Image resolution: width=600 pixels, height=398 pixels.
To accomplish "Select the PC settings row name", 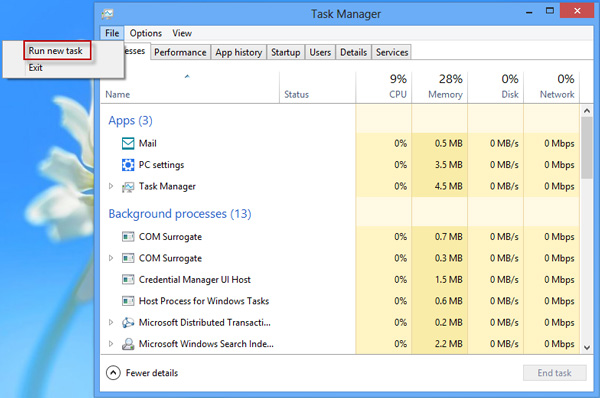I will pos(161,165).
